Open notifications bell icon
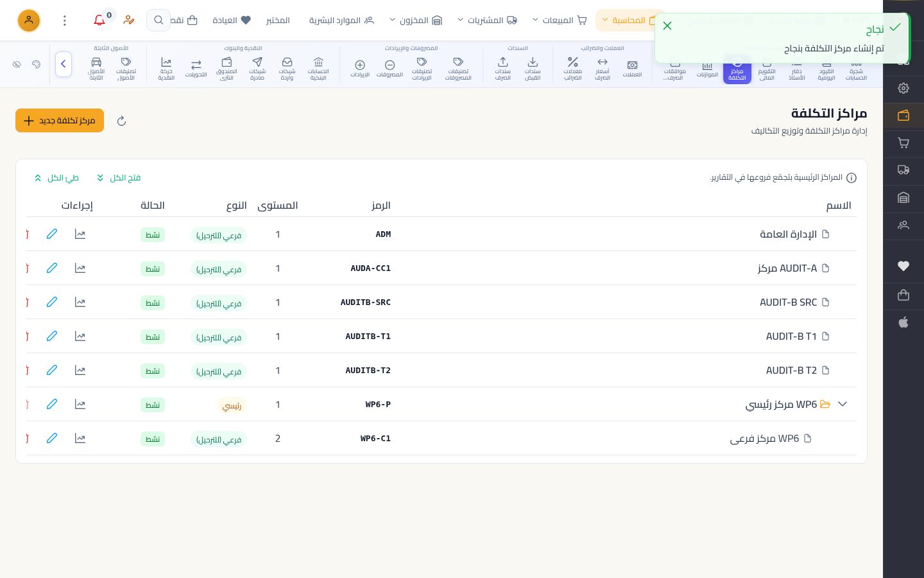Image resolution: width=924 pixels, height=578 pixels. point(99,21)
